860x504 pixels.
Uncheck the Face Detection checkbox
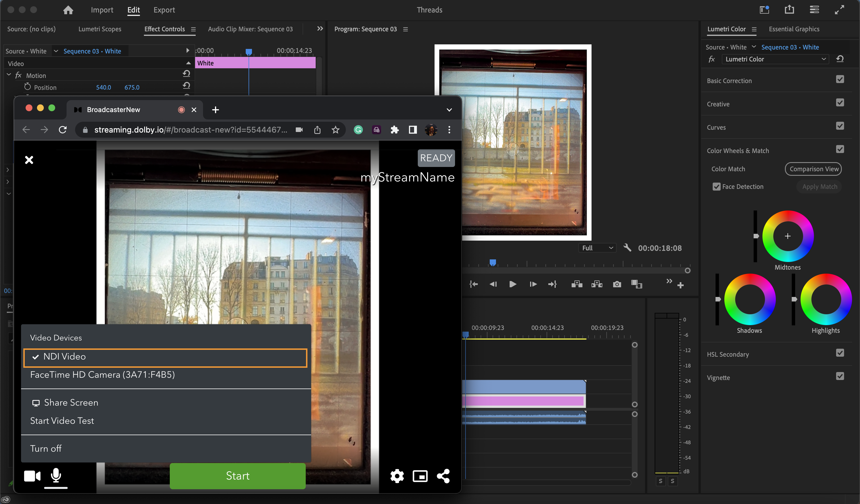(x=716, y=187)
